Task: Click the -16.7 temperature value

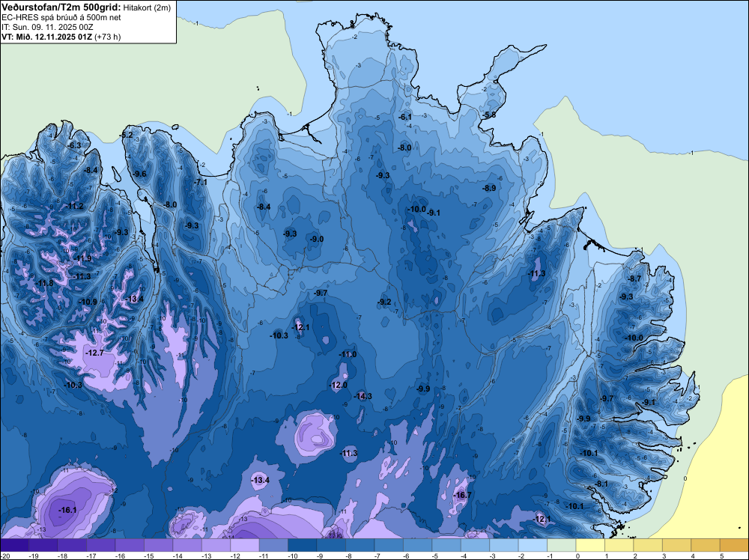Action: [x=462, y=495]
